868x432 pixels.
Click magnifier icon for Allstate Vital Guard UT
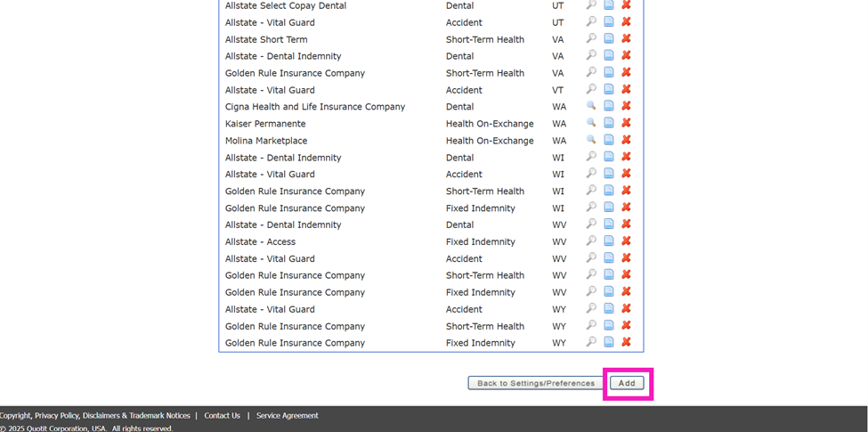591,21
